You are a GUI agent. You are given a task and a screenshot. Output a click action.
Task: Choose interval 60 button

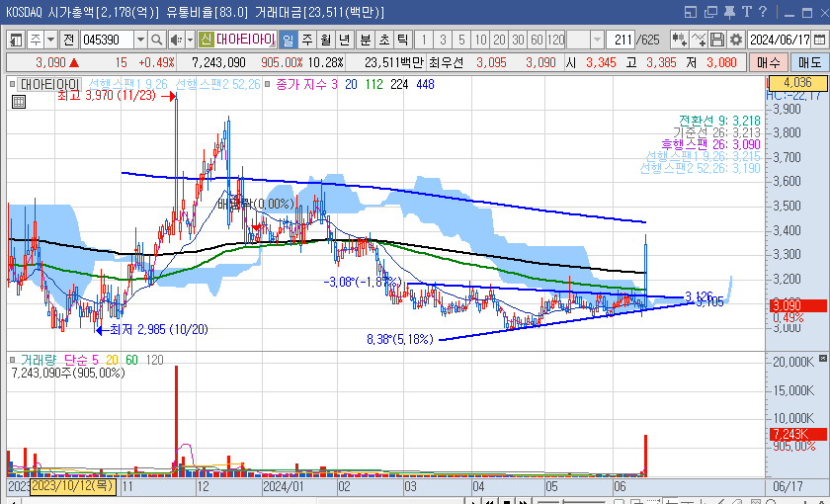pyautogui.click(x=537, y=40)
